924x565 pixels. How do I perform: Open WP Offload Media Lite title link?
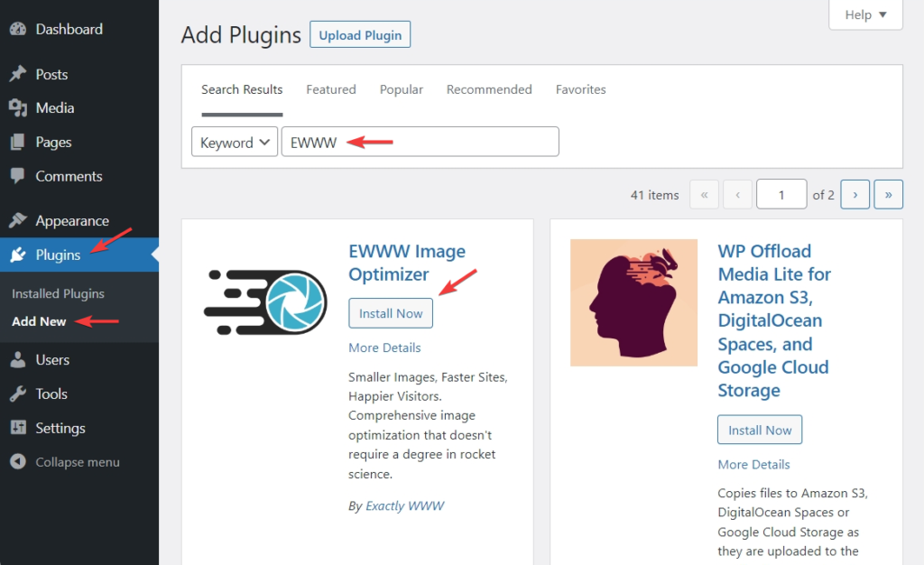[774, 320]
